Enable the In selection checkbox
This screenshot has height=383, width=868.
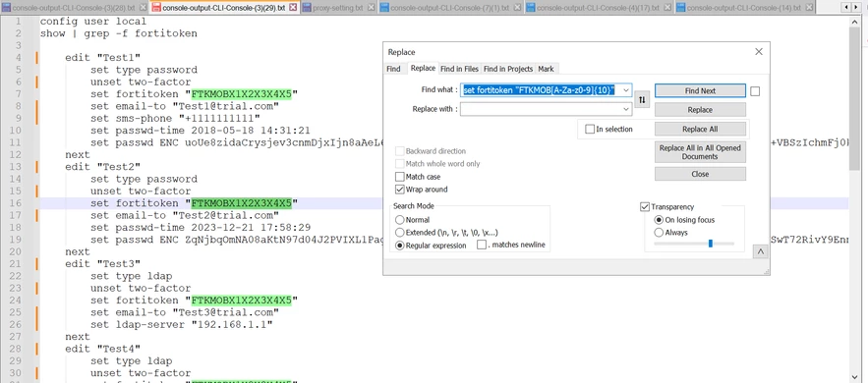590,130
